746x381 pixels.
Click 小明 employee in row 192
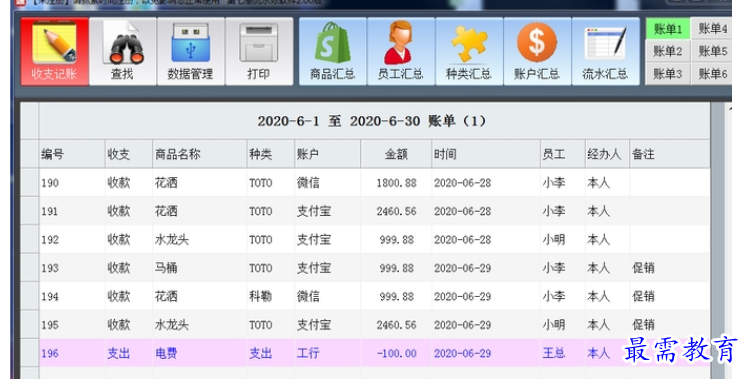tap(554, 240)
